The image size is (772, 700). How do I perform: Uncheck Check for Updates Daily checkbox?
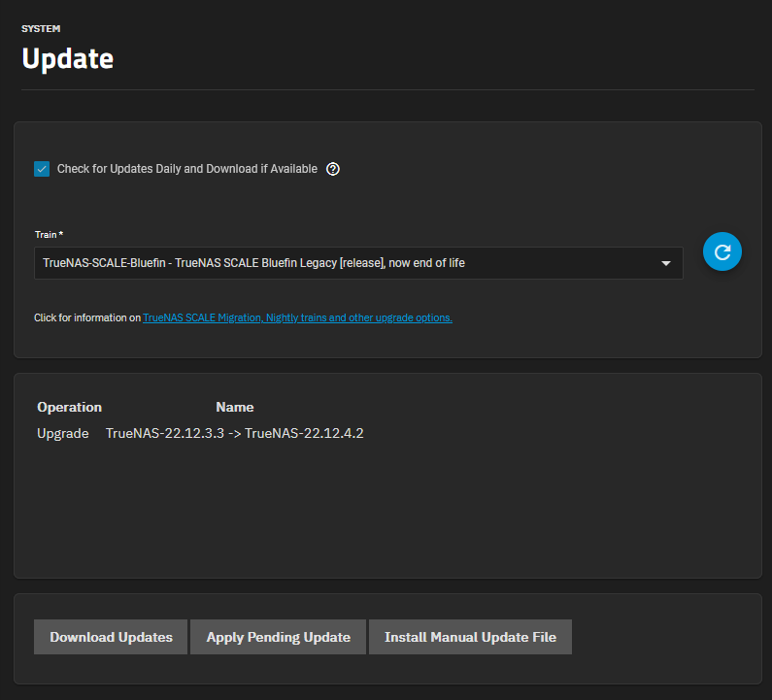point(42,169)
